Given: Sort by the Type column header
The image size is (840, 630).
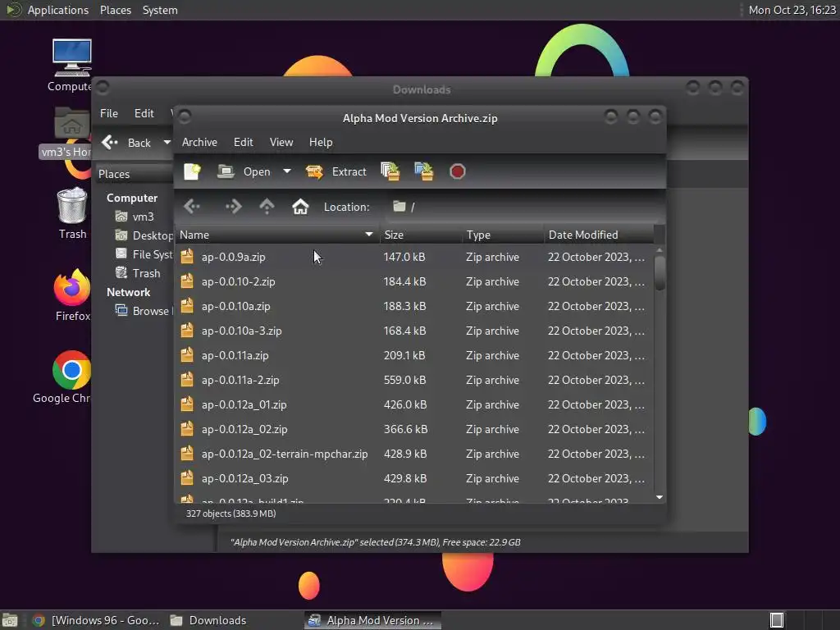Looking at the screenshot, I should [x=503, y=235].
